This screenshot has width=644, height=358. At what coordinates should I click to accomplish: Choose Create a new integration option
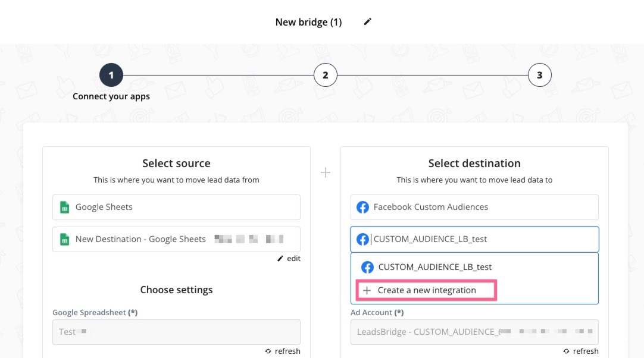[x=426, y=290]
